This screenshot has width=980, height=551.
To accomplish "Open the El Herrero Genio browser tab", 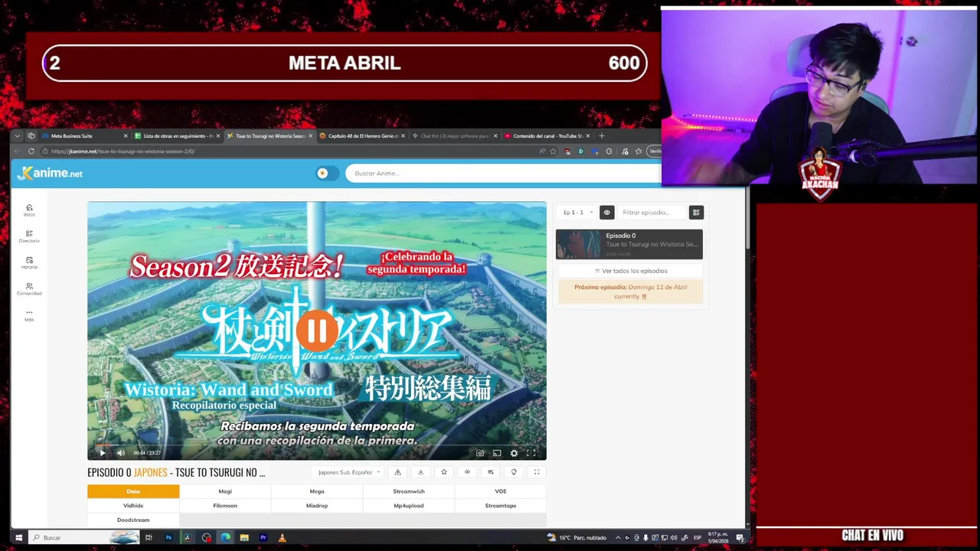I will coord(362,136).
